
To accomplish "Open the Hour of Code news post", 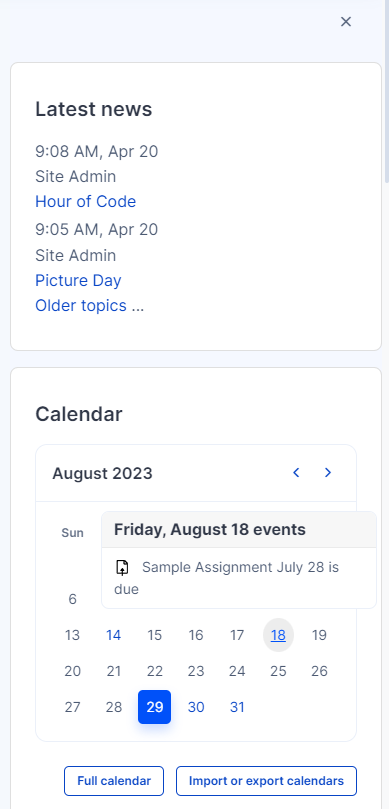I will (86, 201).
